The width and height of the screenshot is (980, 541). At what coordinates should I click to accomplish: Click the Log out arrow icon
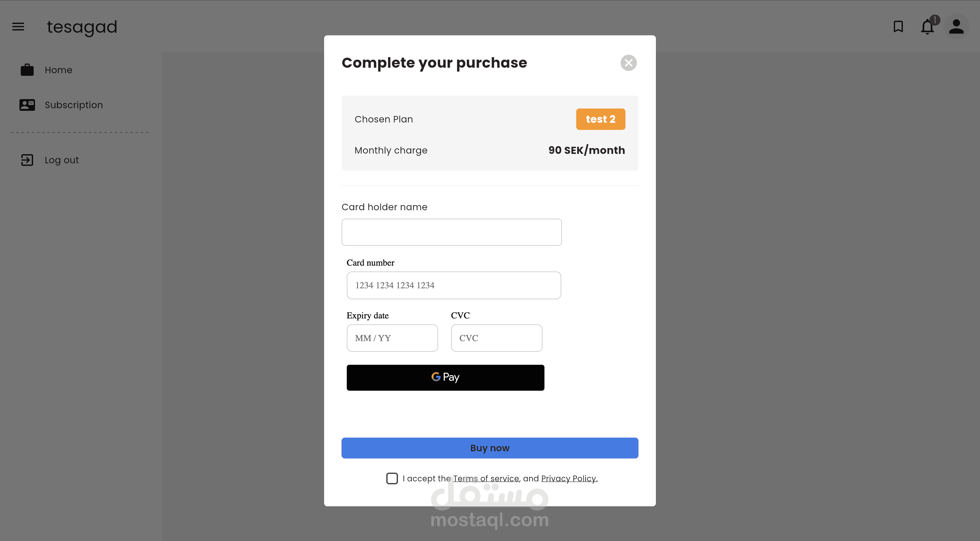(27, 160)
